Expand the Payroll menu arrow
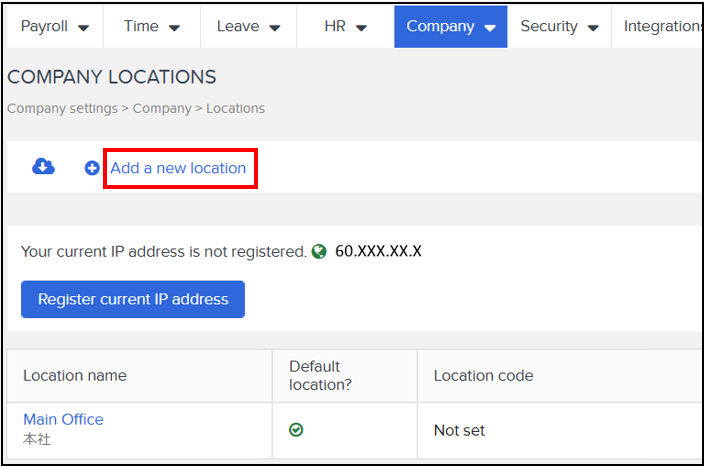 point(83,28)
